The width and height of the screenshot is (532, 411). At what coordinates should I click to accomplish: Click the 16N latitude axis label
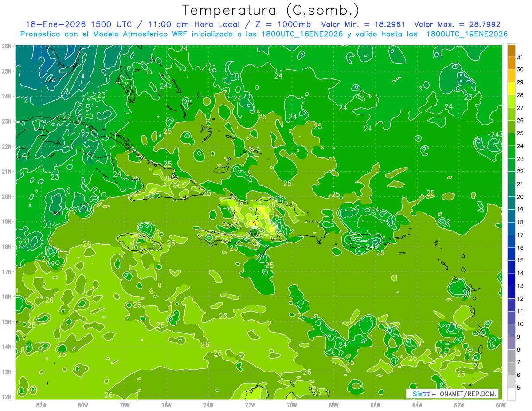click(x=6, y=297)
